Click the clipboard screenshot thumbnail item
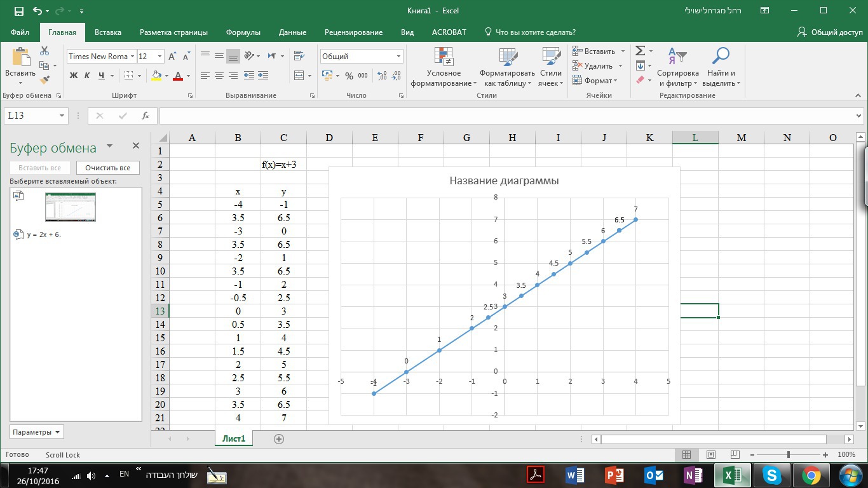Image resolution: width=868 pixels, height=488 pixels. [70, 207]
